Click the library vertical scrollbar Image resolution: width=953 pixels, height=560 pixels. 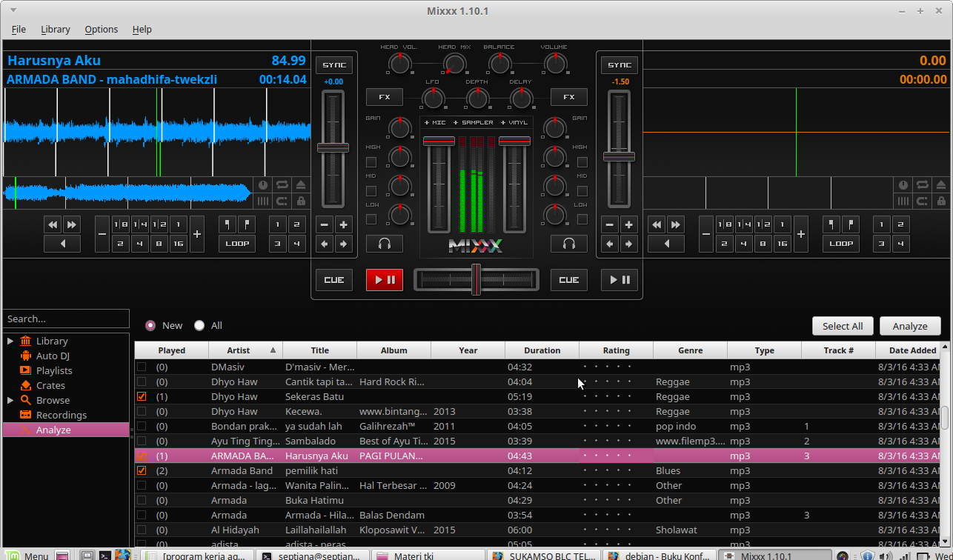[946, 418]
